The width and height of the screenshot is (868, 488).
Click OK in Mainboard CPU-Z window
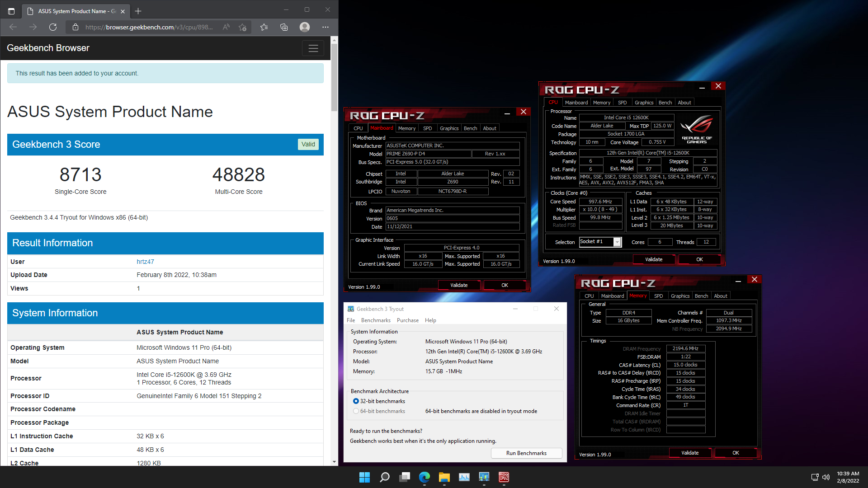tap(505, 285)
